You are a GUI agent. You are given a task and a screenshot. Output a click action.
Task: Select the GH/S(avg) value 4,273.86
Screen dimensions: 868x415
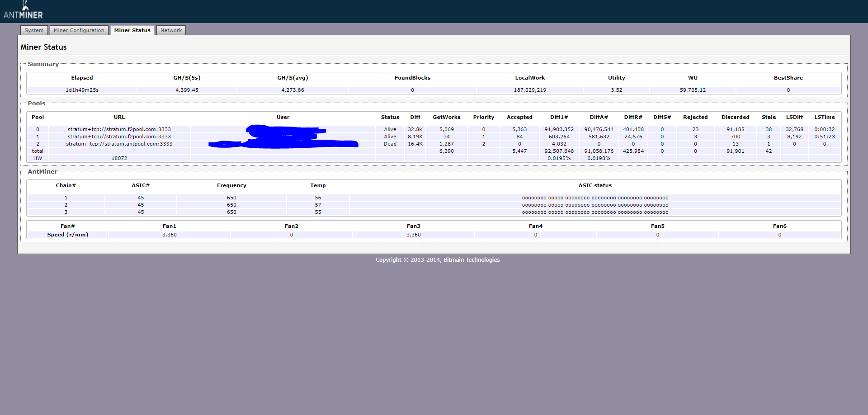[x=292, y=90]
